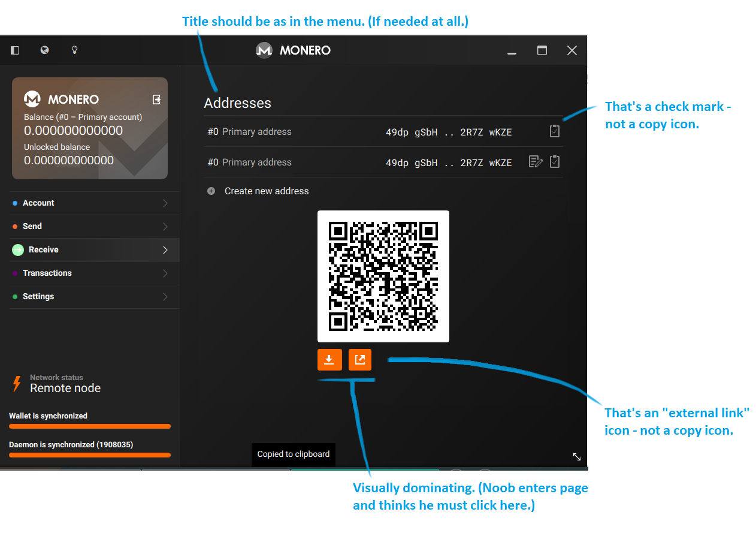Save the QR code using the download icon
756x539 pixels.
pos(329,359)
